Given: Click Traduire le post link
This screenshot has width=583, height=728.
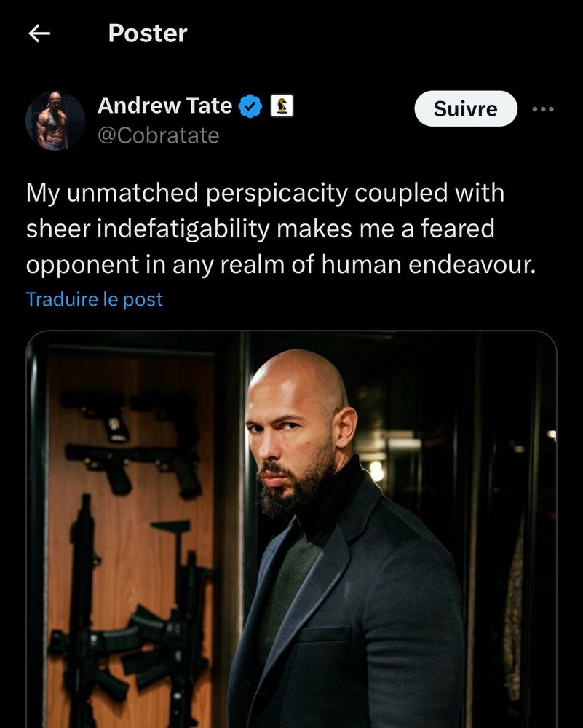Looking at the screenshot, I should pos(94,299).
